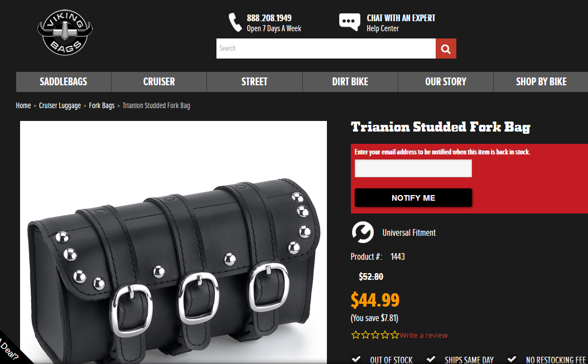Open the Street menu
This screenshot has width=588, height=364.
[254, 82]
